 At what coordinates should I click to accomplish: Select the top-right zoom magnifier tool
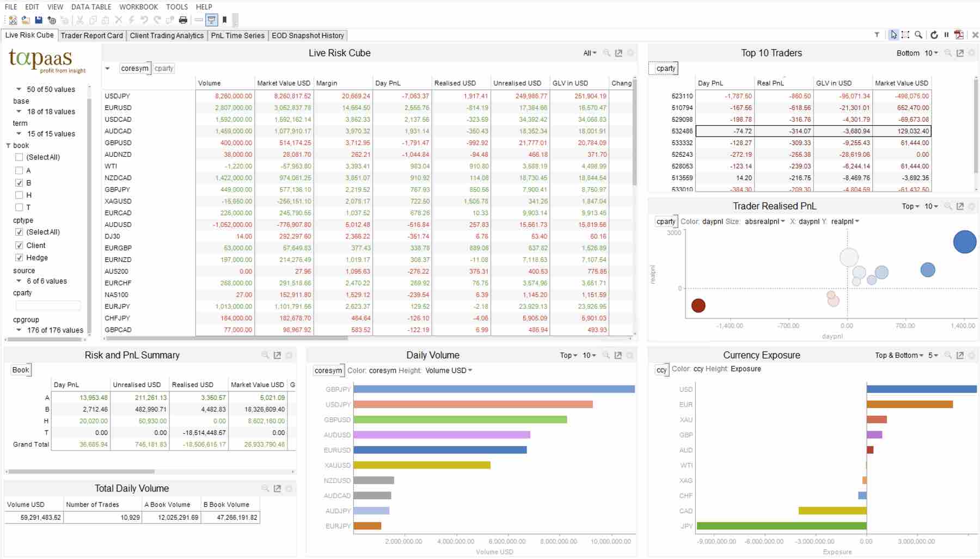pos(918,35)
